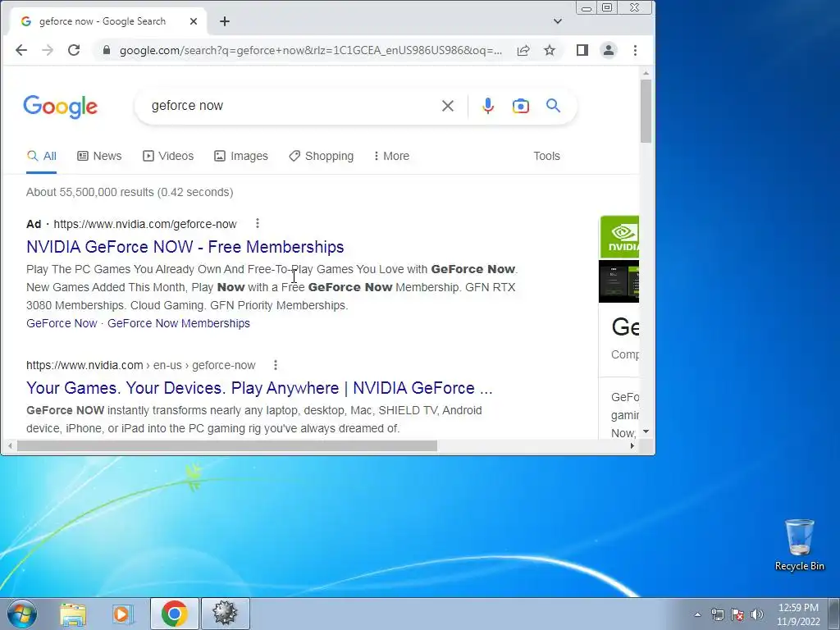The width and height of the screenshot is (840, 630).
Task: Launch Windows Media Player from taskbar
Action: 122,614
